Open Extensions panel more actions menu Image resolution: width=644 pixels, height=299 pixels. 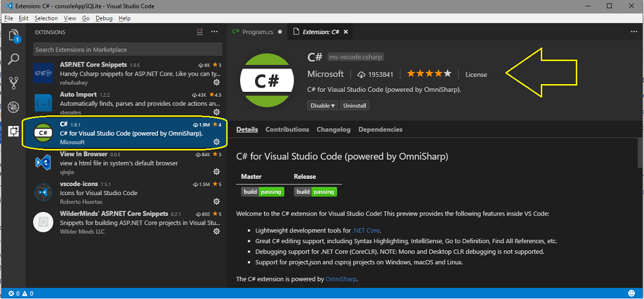click(x=214, y=32)
